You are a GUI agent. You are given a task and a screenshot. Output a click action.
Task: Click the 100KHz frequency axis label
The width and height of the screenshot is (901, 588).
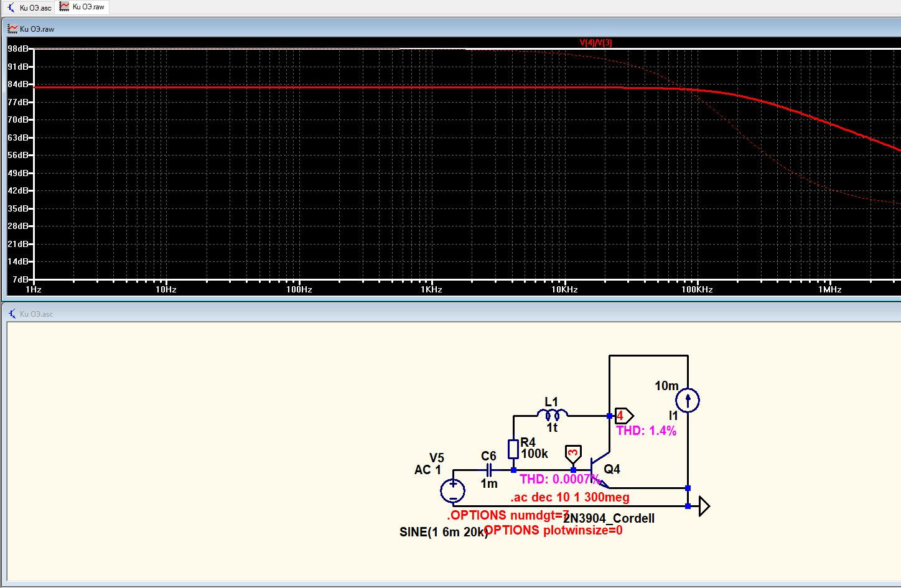pyautogui.click(x=697, y=289)
